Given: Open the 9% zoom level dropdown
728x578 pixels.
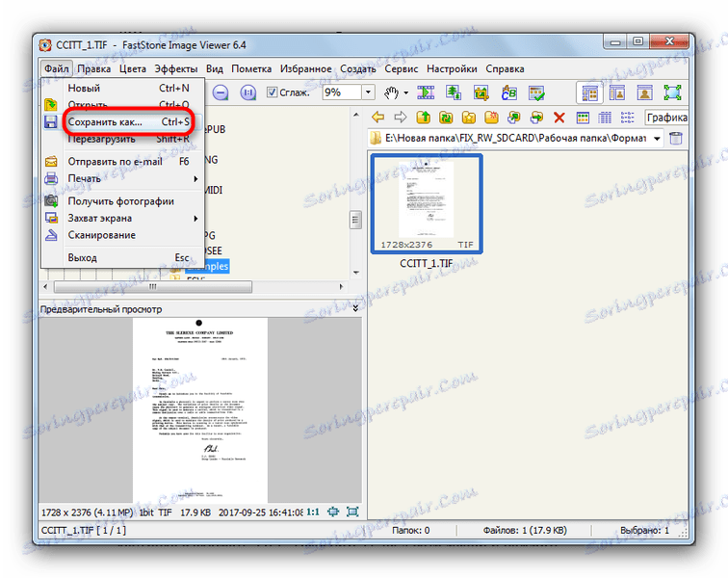Looking at the screenshot, I should 368,92.
